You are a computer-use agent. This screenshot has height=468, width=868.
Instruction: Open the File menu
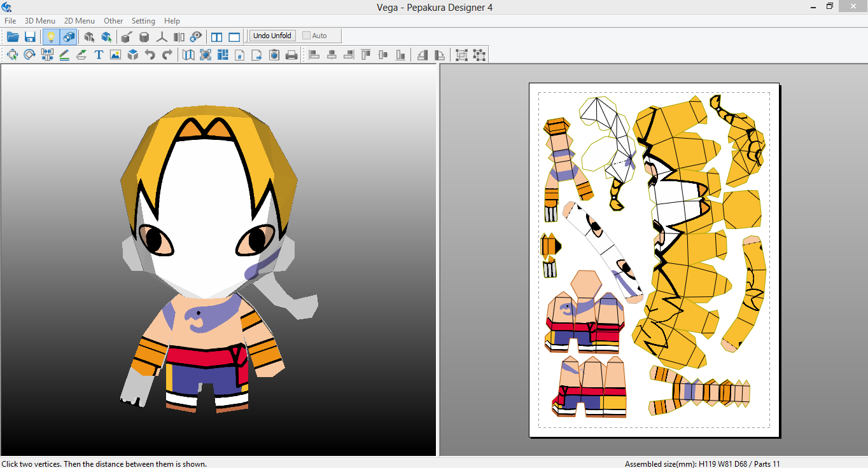[10, 21]
